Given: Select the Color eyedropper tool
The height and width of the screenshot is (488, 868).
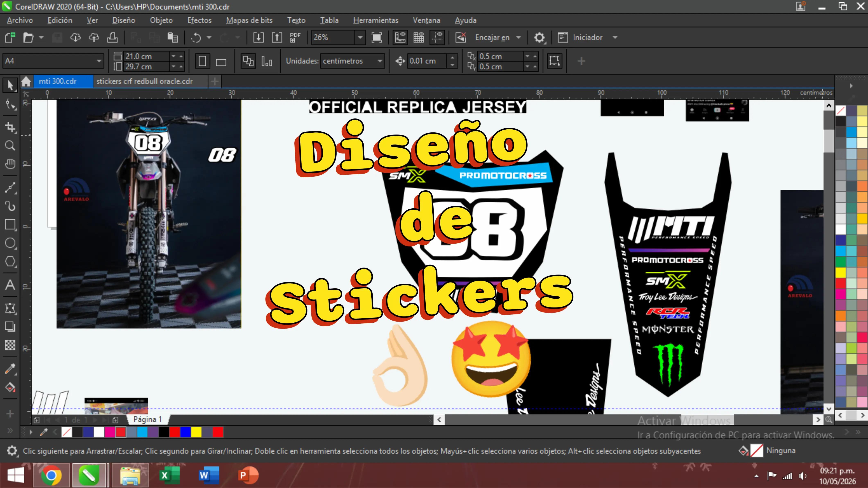Looking at the screenshot, I should pos(10,369).
